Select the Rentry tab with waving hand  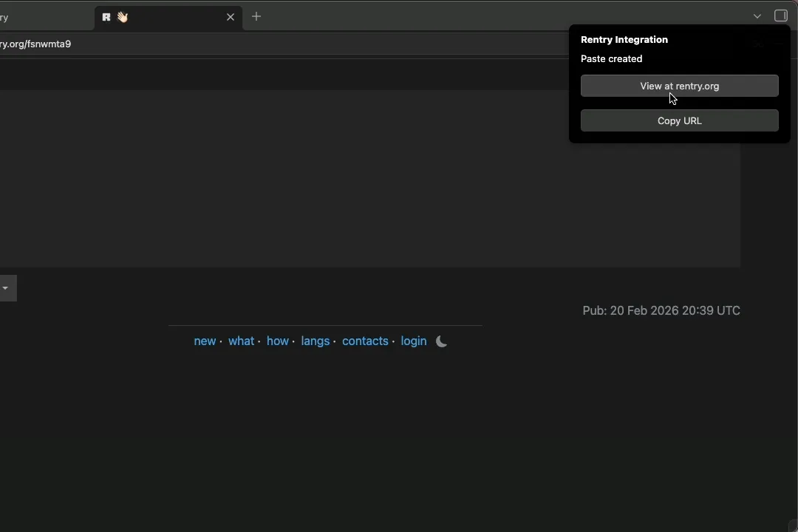click(x=168, y=17)
